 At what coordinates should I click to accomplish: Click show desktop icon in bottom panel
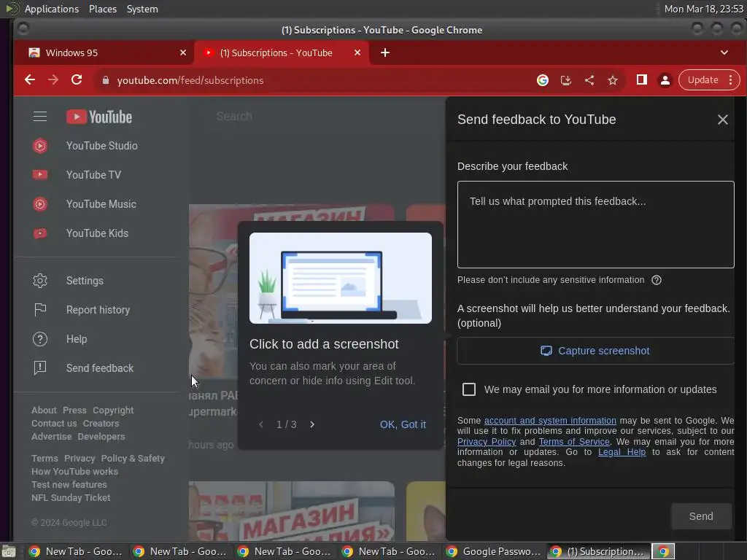coord(9,551)
